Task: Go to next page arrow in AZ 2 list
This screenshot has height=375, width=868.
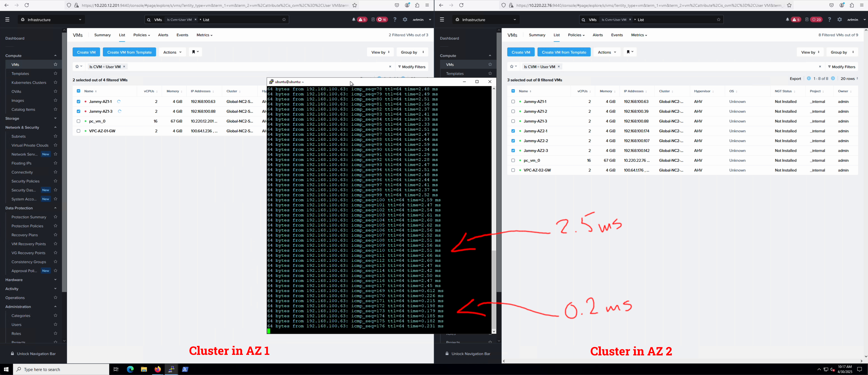Action: 833,79
